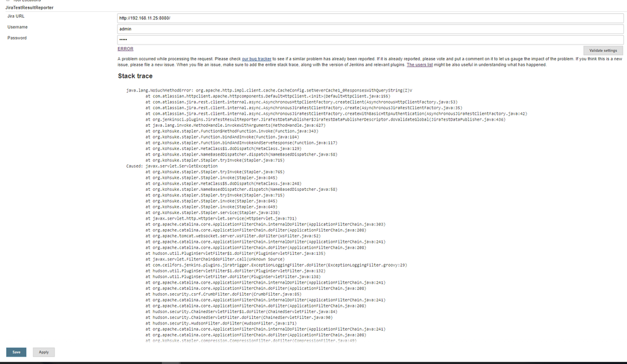This screenshot has height=364, width=627.
Task: Click into the Password field
Action: click(x=370, y=40)
